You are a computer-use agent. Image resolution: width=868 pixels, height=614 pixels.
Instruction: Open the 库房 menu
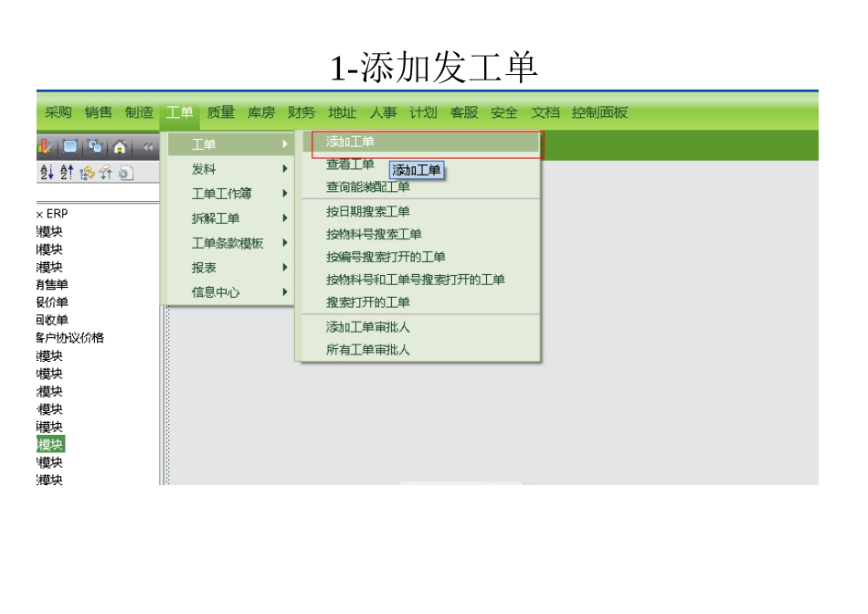coord(261,112)
